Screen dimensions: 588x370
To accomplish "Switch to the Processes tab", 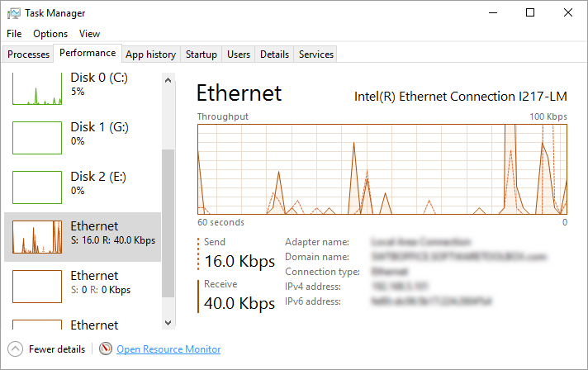I will click(x=28, y=55).
